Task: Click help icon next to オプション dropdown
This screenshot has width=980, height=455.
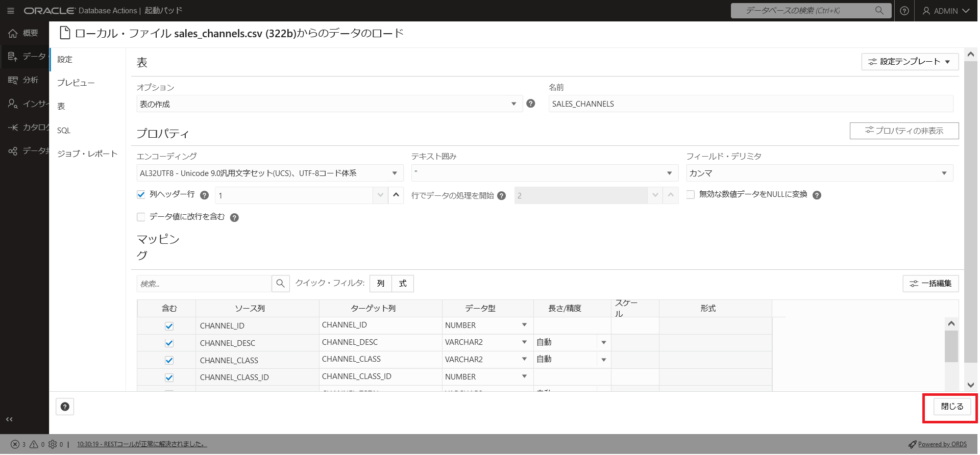Action: (531, 104)
